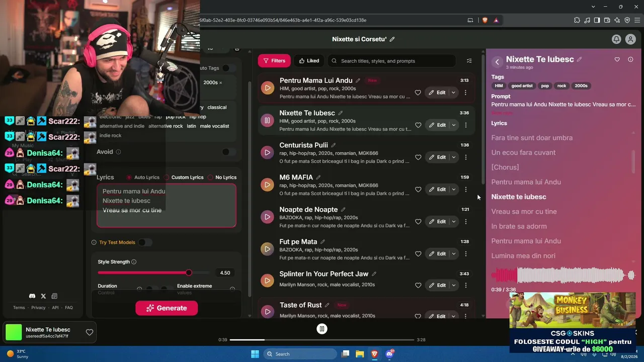Open more options for Noapte de Noapte
Viewport: 644px width, 362px height.
[x=465, y=221]
